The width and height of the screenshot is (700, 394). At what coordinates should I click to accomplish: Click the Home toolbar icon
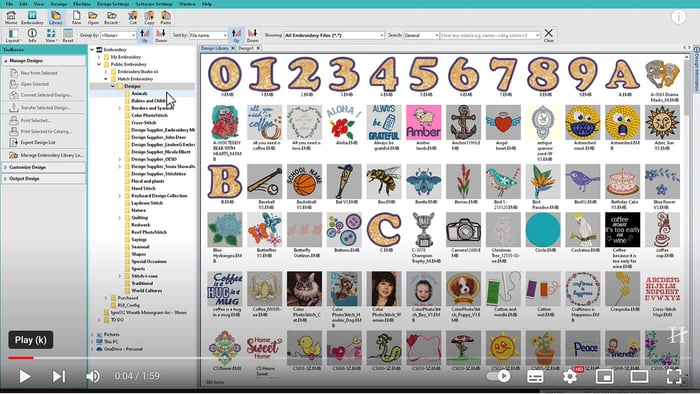pos(11,17)
